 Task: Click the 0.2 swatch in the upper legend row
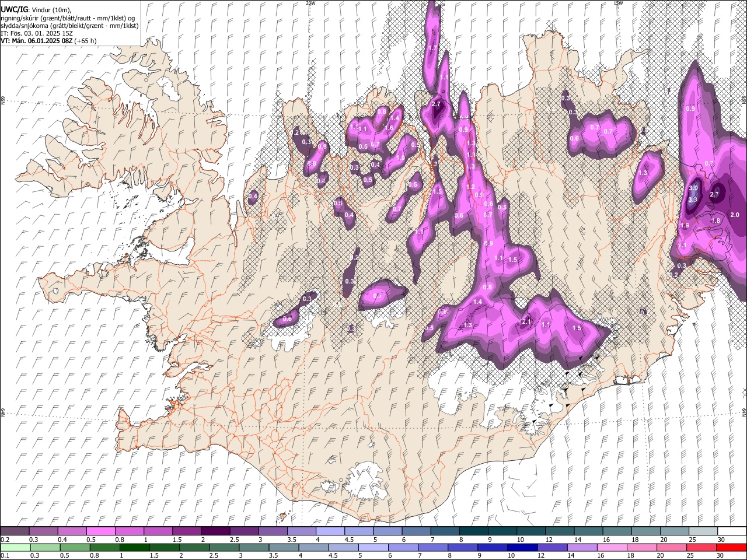point(15,531)
